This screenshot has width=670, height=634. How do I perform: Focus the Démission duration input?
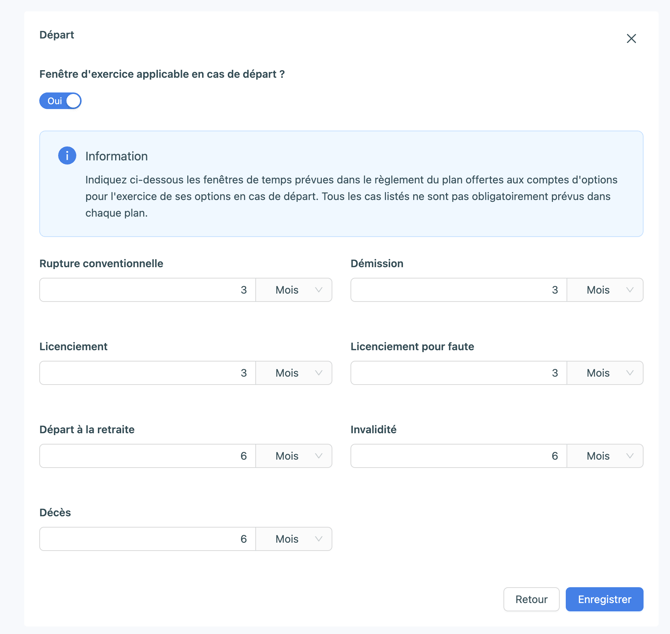click(x=458, y=290)
